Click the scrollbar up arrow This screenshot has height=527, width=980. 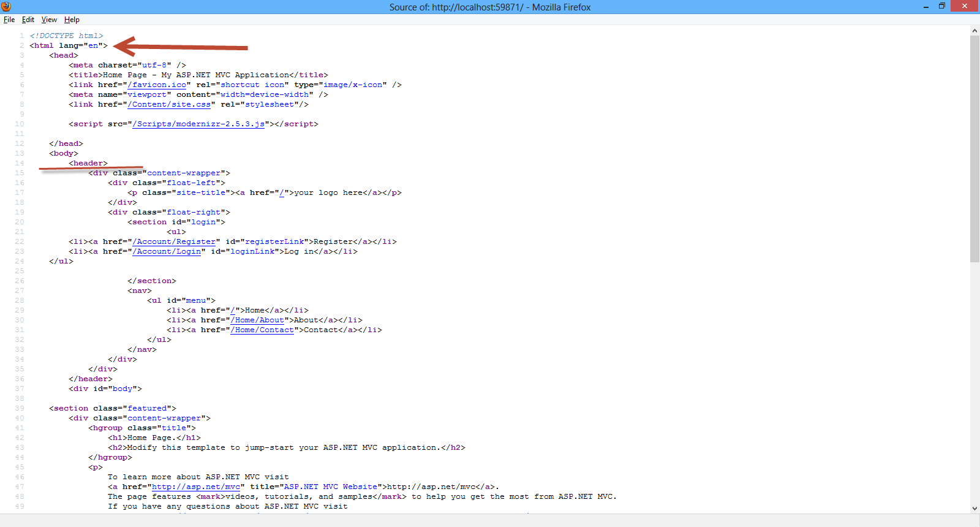pyautogui.click(x=974, y=30)
